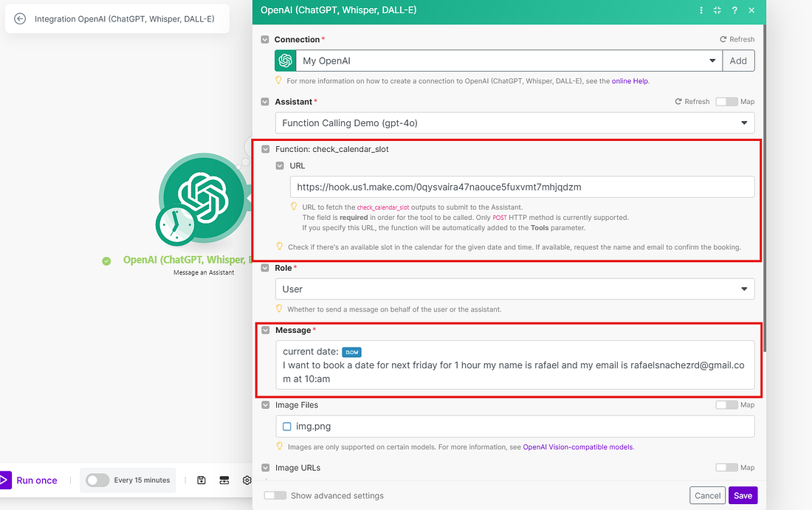Open help with the question mark icon
This screenshot has width=812, height=510.
734,10
